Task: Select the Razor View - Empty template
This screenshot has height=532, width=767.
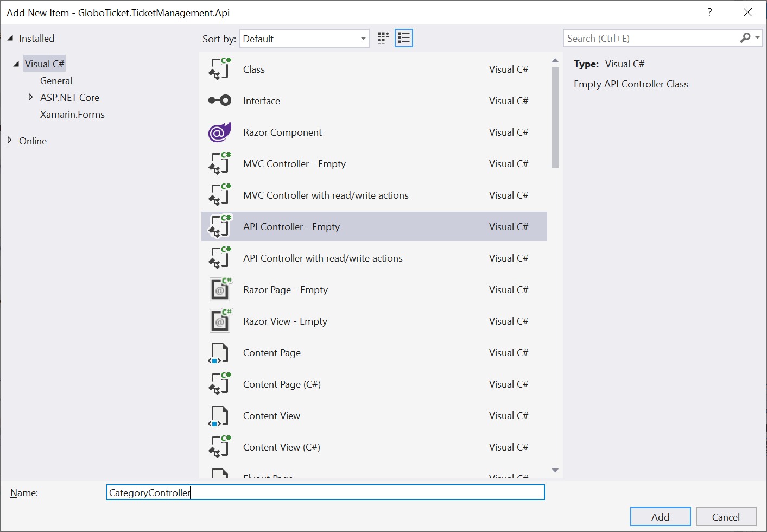Action: [x=285, y=321]
